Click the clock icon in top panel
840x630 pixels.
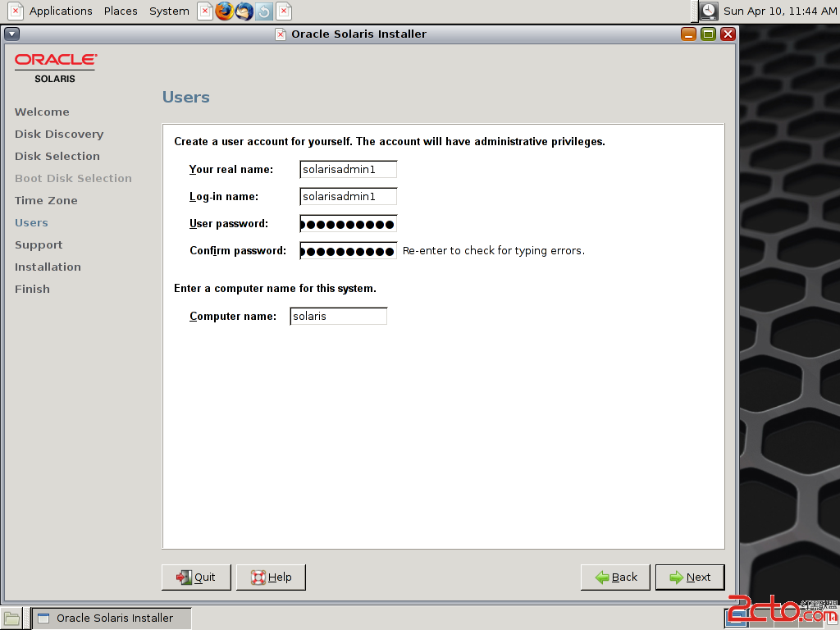pos(709,11)
